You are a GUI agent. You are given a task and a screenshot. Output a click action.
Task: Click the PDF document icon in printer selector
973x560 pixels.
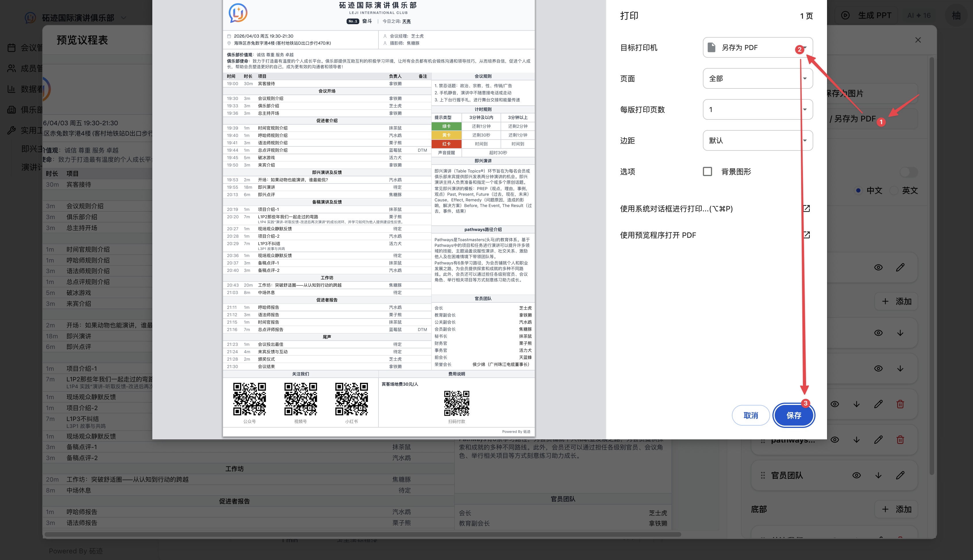coord(712,47)
